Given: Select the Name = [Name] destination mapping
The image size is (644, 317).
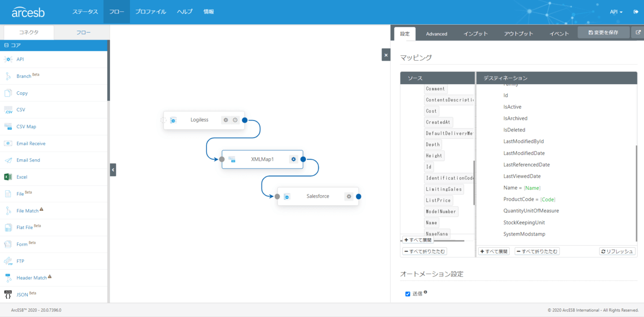Looking at the screenshot, I should coord(522,188).
